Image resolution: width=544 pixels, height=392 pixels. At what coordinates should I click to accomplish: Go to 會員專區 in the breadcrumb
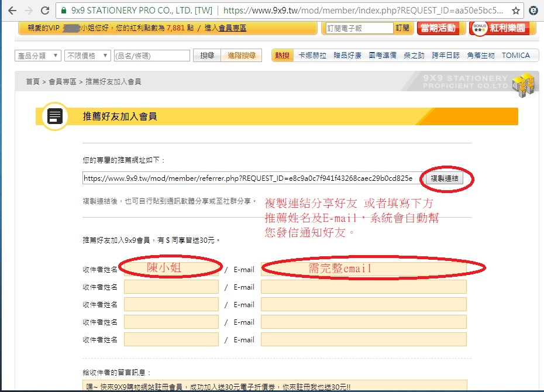point(63,82)
